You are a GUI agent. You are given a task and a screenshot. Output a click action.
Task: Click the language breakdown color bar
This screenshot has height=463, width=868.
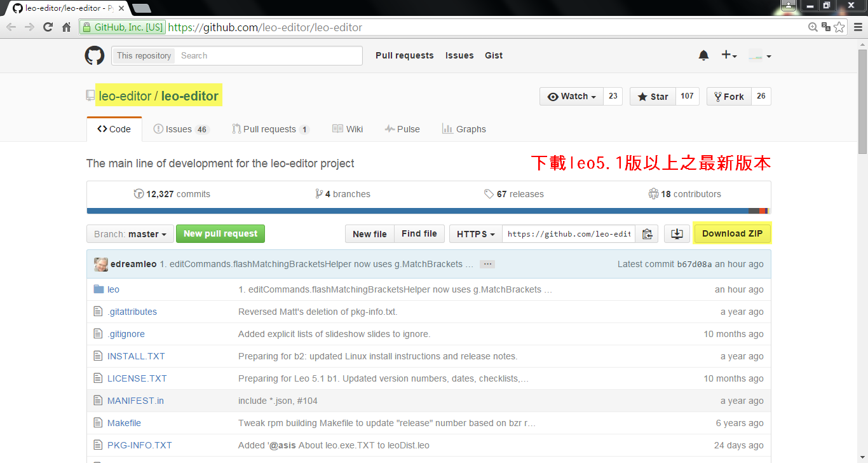point(428,211)
